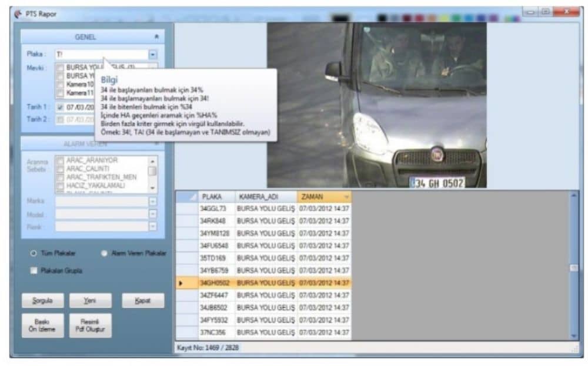Click the Resmi Pdf Oluştur button
The width and height of the screenshot is (588, 366).
tap(91, 325)
